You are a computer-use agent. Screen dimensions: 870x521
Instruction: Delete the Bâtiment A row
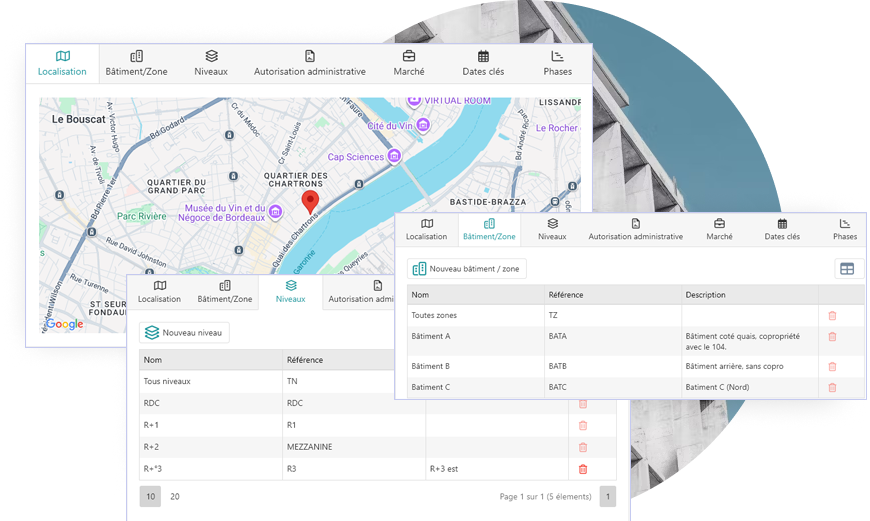tap(832, 337)
